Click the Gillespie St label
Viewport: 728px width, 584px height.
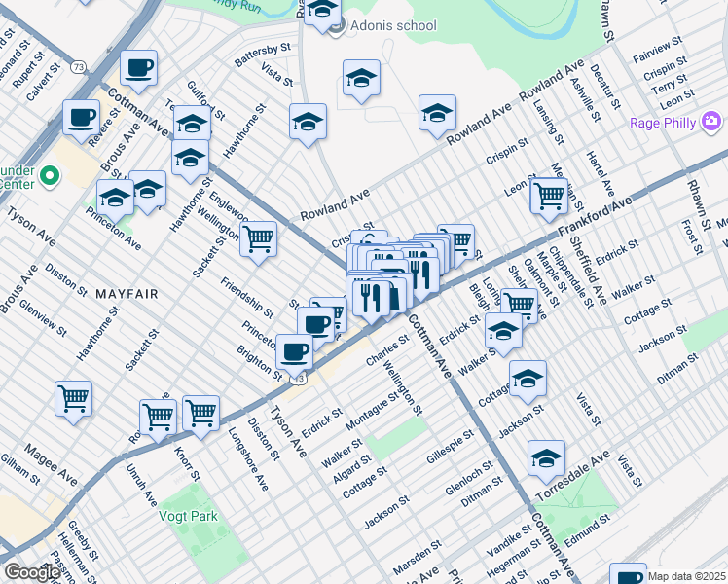pyautogui.click(x=451, y=447)
